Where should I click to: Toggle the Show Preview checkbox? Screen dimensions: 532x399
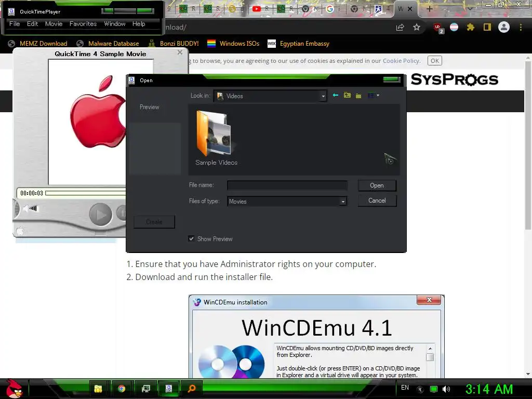pos(191,238)
